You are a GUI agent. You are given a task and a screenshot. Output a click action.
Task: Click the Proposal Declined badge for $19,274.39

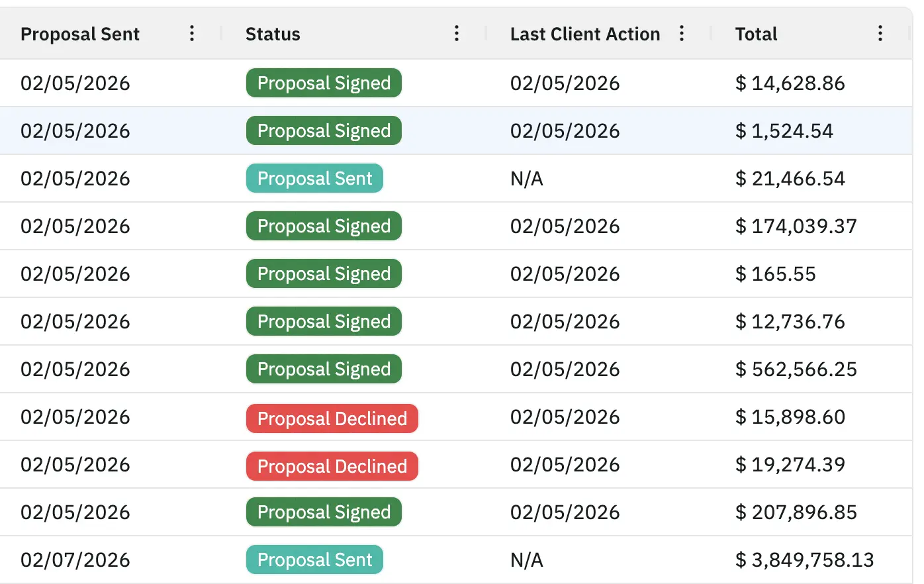tap(332, 466)
